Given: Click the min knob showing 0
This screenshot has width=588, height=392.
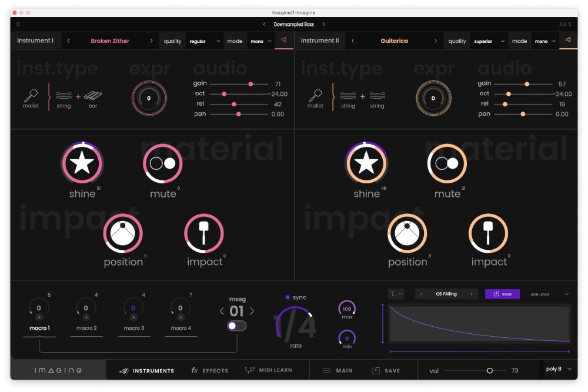Looking at the screenshot, I should [347, 338].
